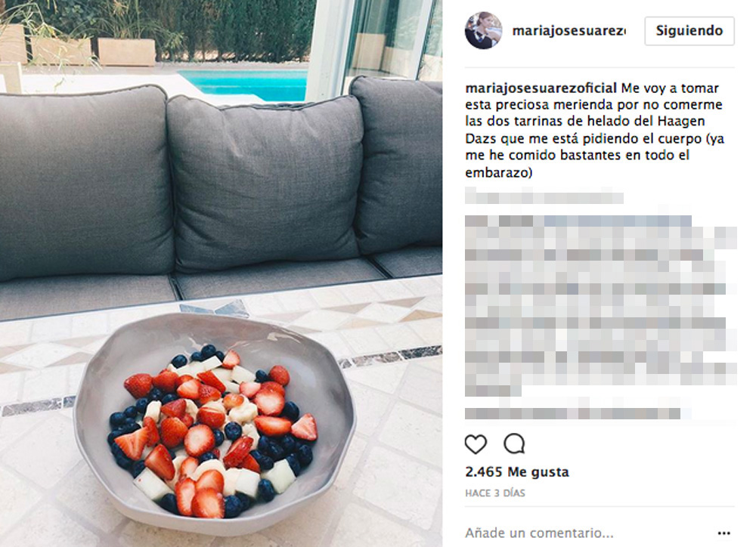Click the swimming pool in the photo
This screenshot has width=756, height=547.
[x=244, y=85]
